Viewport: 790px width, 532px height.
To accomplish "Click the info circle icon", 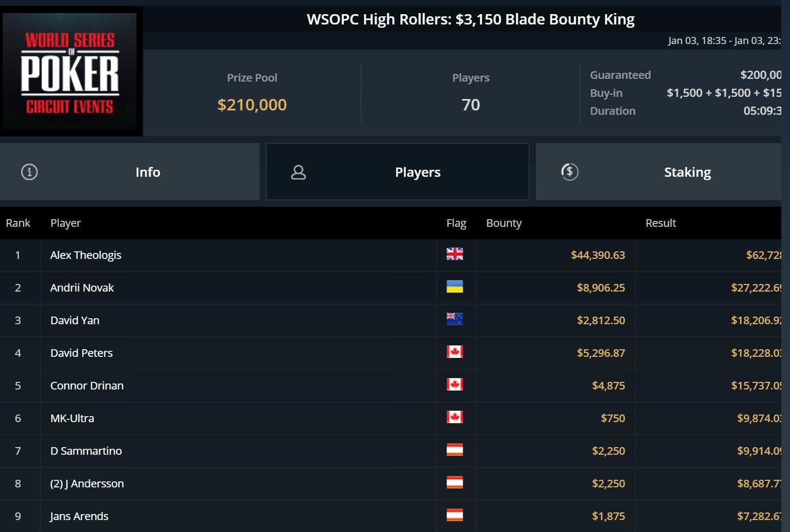I will point(29,172).
